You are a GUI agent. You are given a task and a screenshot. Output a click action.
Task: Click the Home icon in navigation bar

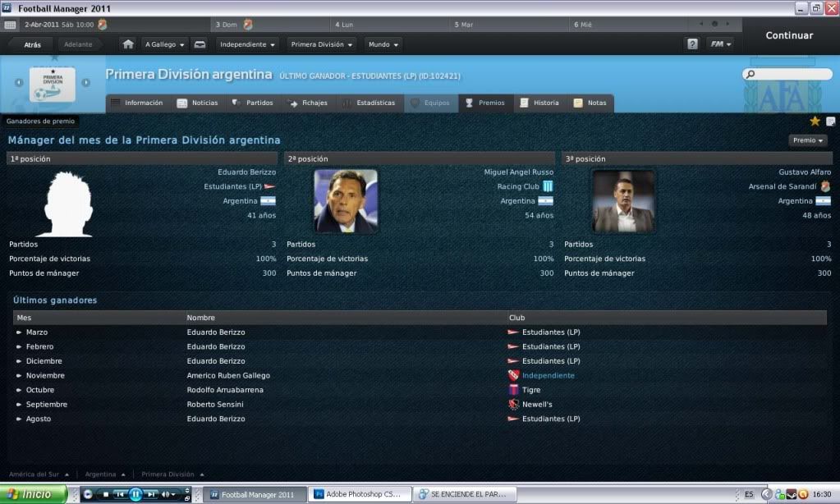coord(128,44)
